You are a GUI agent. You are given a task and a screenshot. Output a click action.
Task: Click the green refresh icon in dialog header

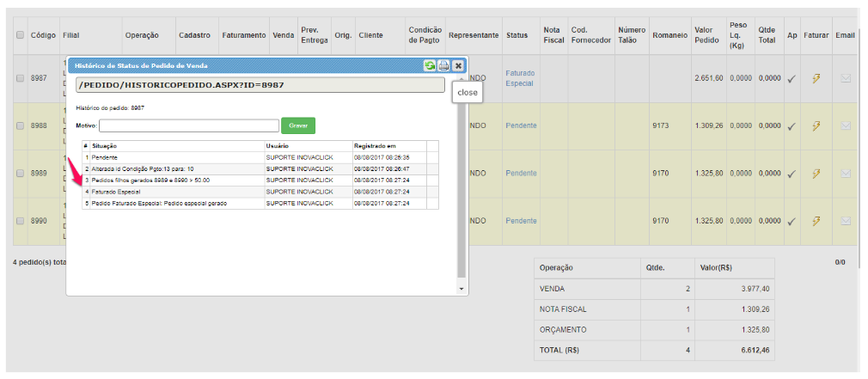pos(430,65)
